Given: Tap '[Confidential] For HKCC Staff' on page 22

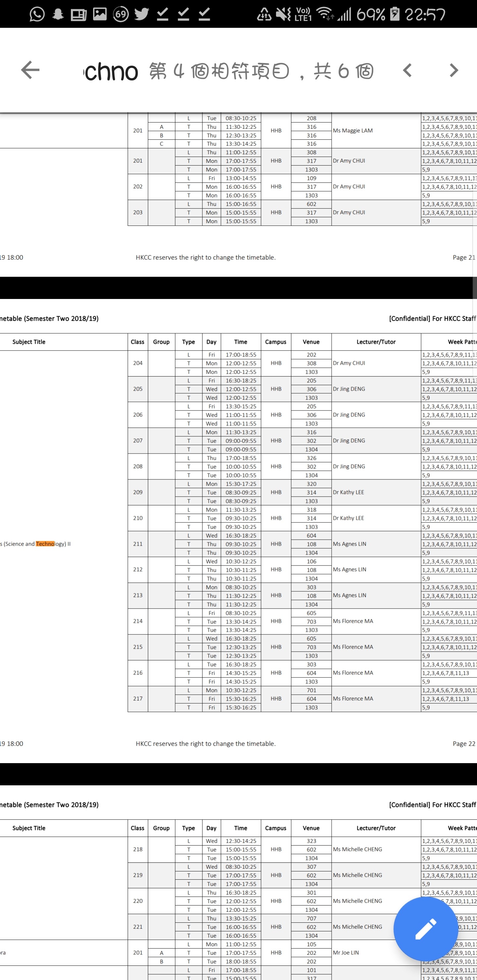Looking at the screenshot, I should click(x=433, y=319).
